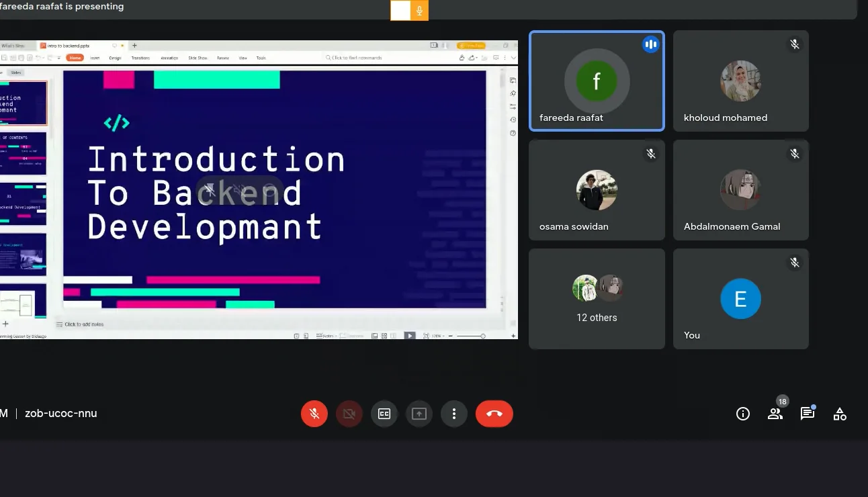This screenshot has height=497, width=868.
Task: Click Abdalmonaem Gamal's avatar picture
Action: click(740, 190)
